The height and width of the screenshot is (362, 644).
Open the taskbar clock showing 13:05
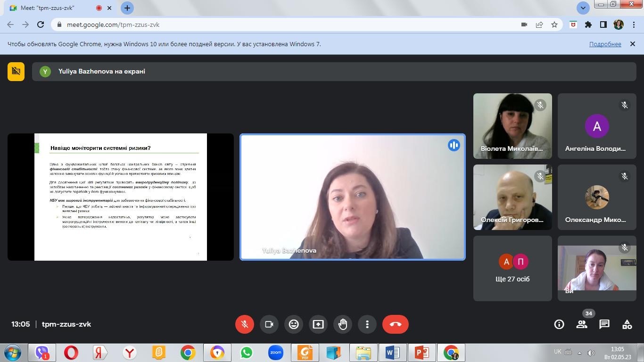pos(618,353)
